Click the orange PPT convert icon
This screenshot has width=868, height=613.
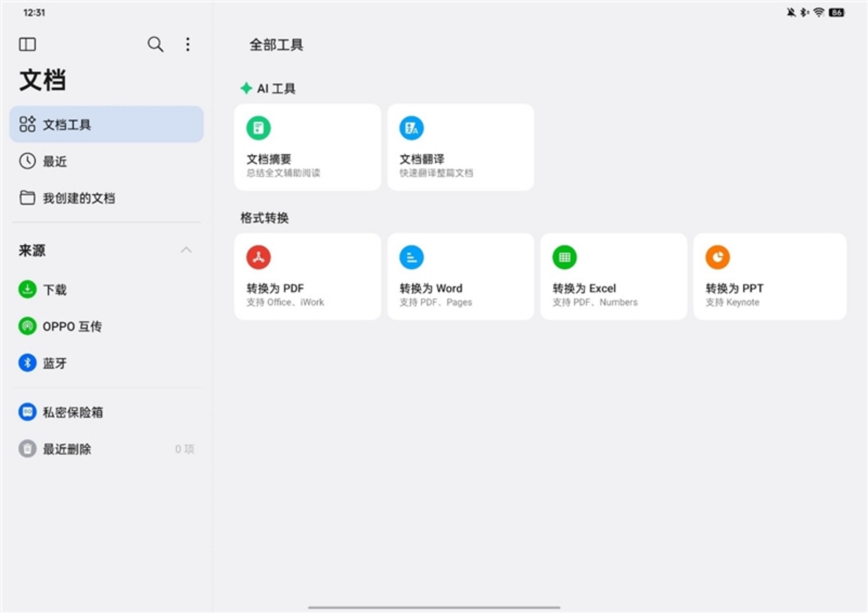[x=717, y=257]
